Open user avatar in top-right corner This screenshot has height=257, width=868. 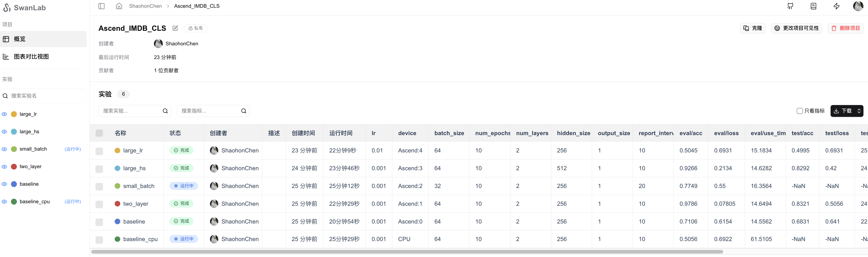[858, 6]
